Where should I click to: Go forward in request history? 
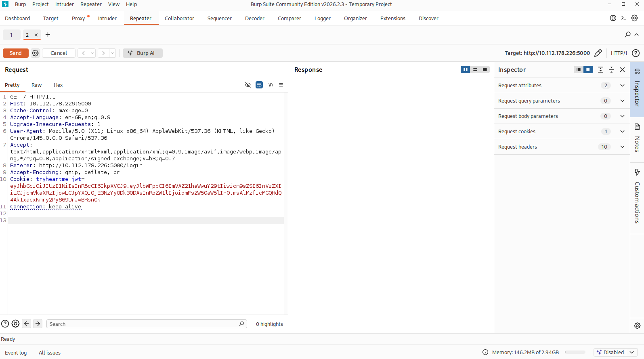coord(103,53)
